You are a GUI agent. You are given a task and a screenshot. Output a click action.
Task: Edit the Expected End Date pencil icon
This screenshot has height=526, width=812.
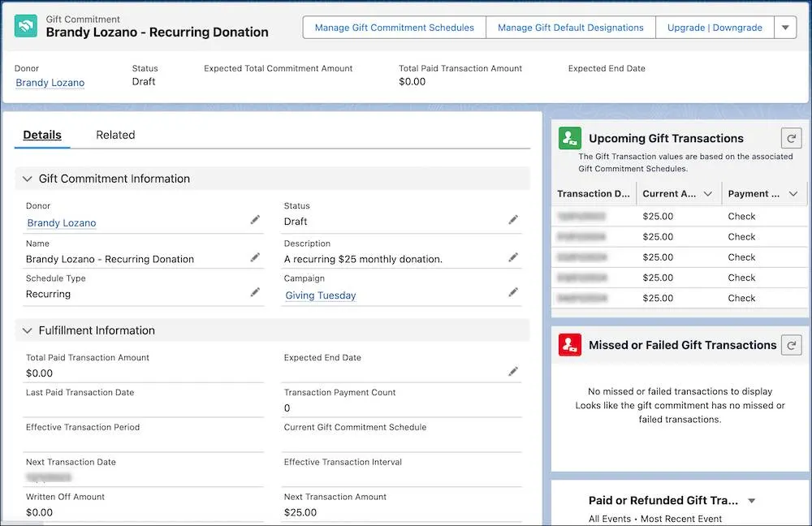pyautogui.click(x=512, y=371)
